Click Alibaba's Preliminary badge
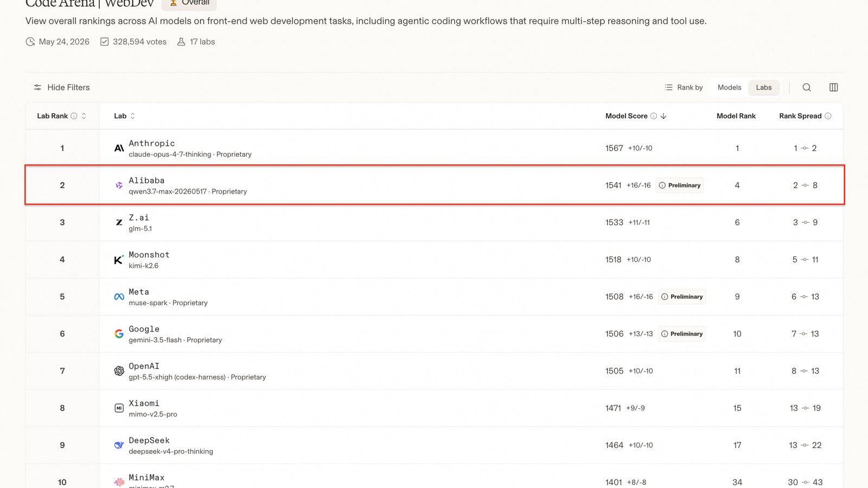Screen dimensions: 868x488 680,185
